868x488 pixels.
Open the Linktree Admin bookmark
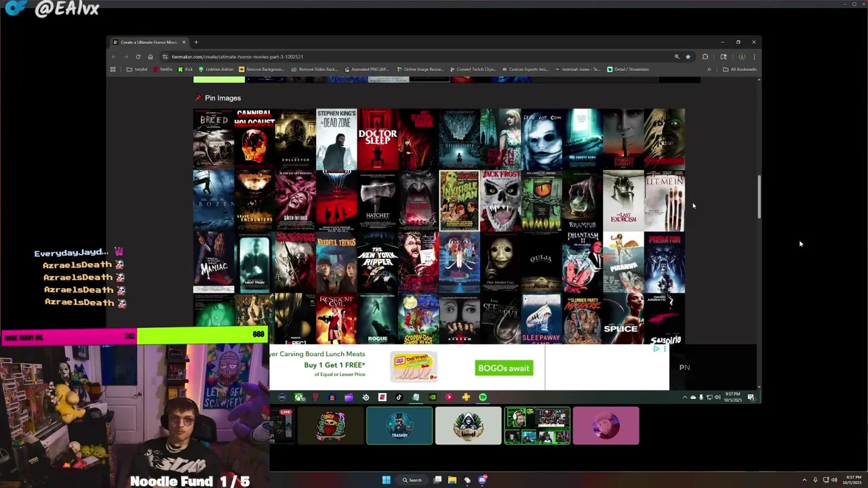coord(216,69)
